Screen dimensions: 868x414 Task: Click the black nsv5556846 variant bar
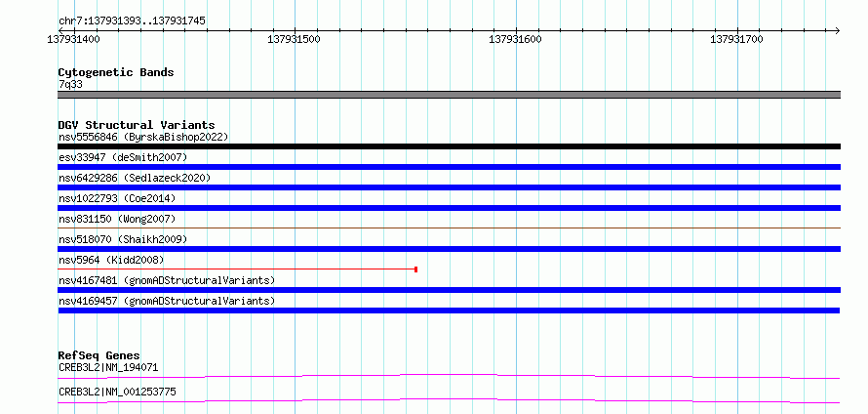pos(449,146)
